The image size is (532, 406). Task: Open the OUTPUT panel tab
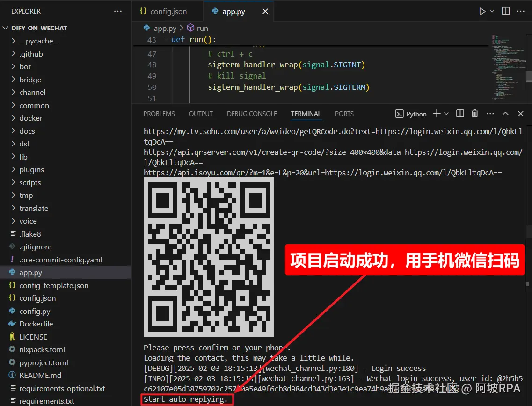tap(201, 114)
